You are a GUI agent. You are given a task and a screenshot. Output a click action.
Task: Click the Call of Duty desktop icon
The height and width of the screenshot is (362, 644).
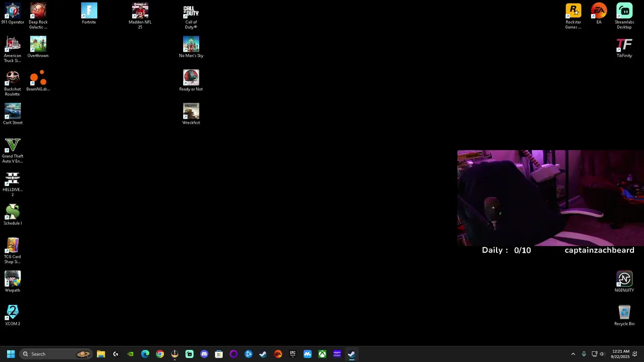point(191,16)
